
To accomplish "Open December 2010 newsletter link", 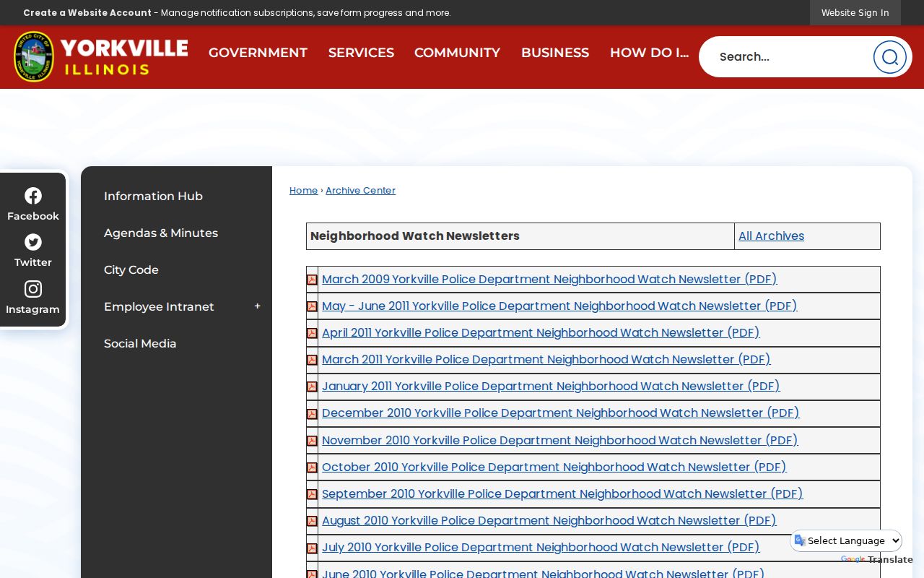I will 561,413.
